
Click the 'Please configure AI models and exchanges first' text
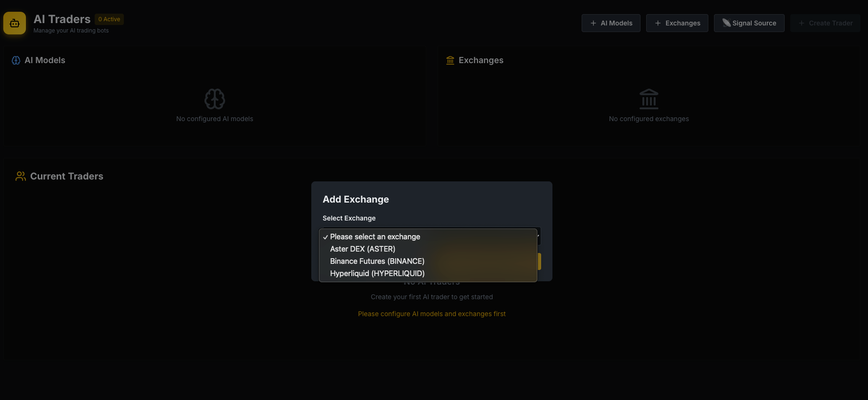432,314
